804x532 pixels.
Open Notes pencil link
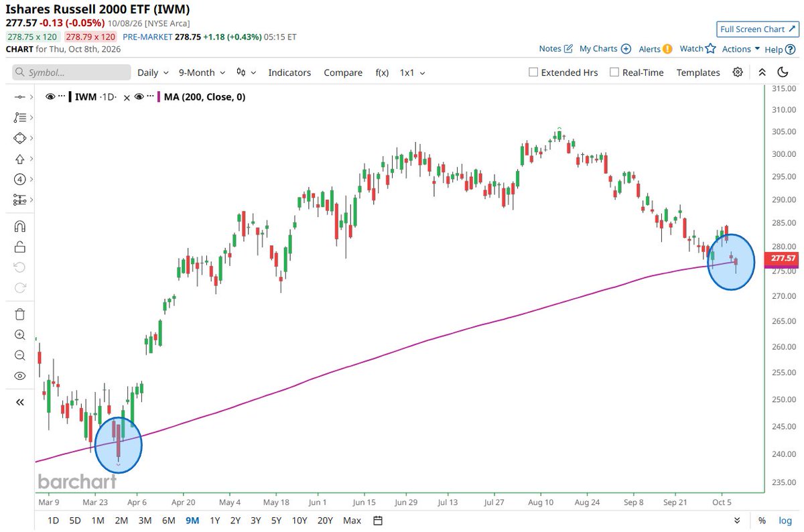(x=555, y=49)
